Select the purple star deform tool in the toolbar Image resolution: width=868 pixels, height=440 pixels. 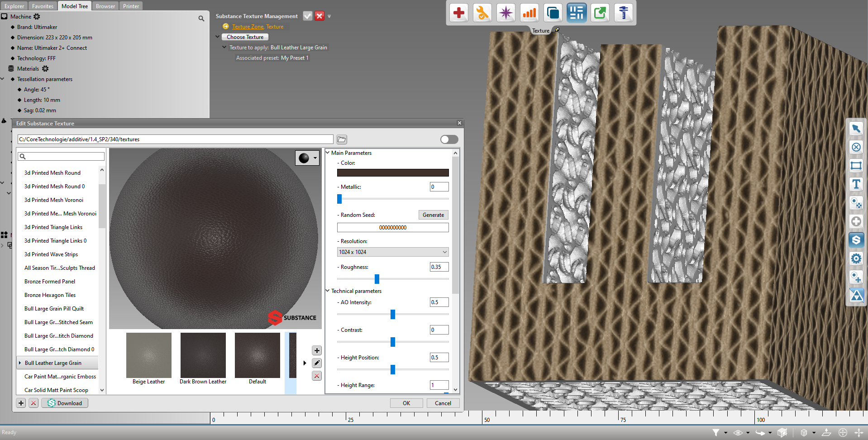click(506, 13)
